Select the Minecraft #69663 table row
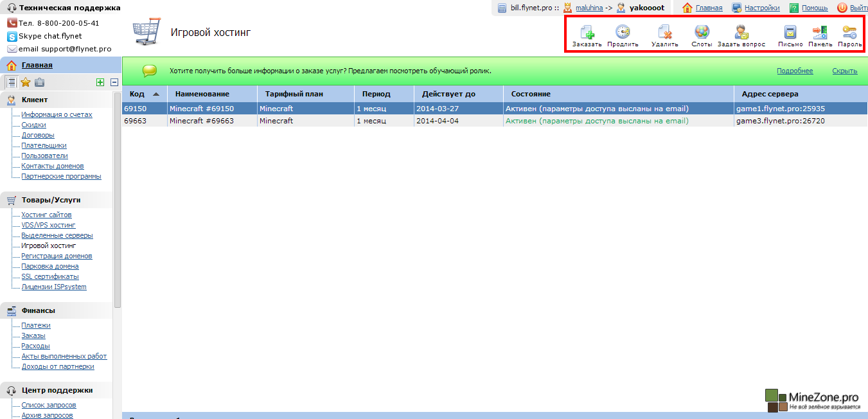Screen dimensions: 868x419 click(201, 121)
